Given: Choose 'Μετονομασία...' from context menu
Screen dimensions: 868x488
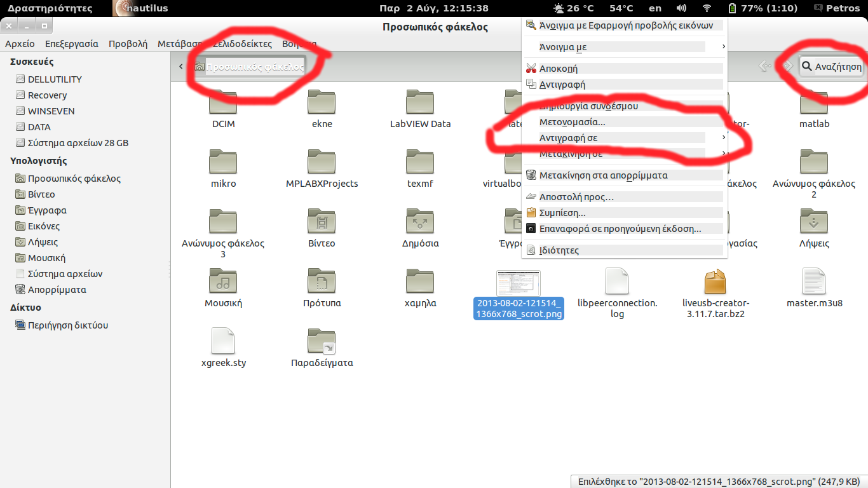Looking at the screenshot, I should (572, 122).
